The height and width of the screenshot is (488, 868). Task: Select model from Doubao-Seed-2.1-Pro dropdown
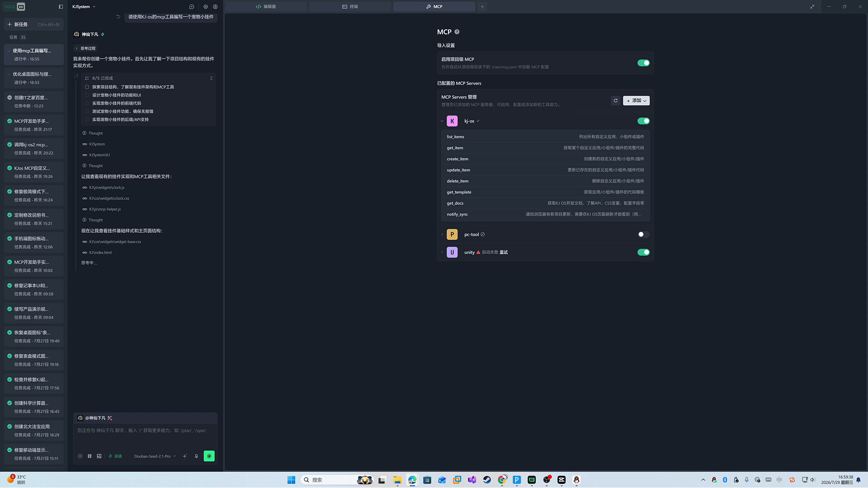click(x=155, y=456)
